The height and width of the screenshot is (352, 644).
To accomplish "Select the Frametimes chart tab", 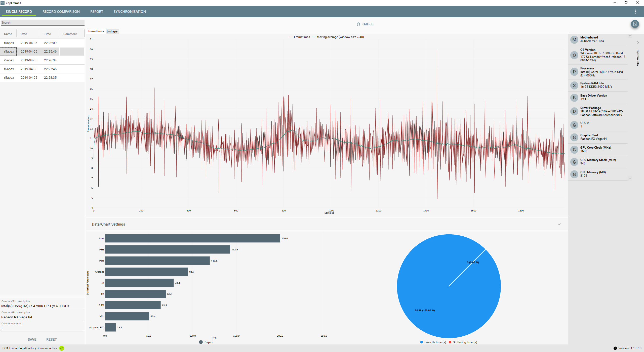I will (96, 31).
